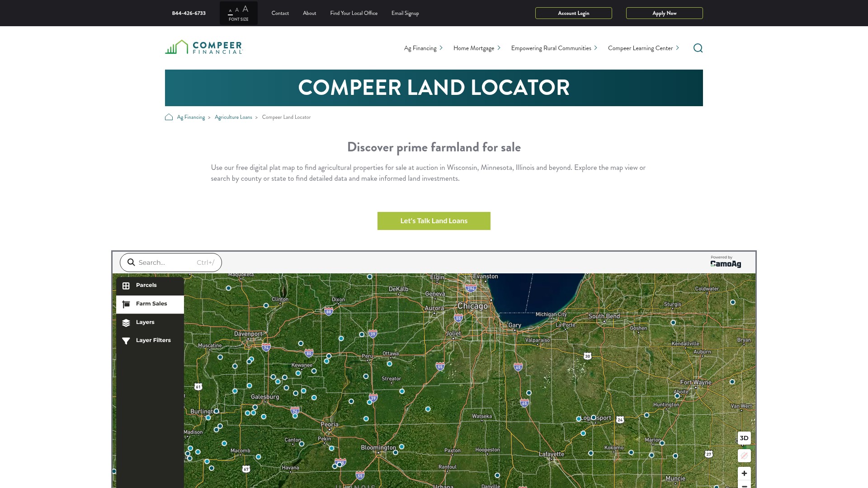Select the medium font size A
This screenshot has width=868, height=488.
point(237,10)
